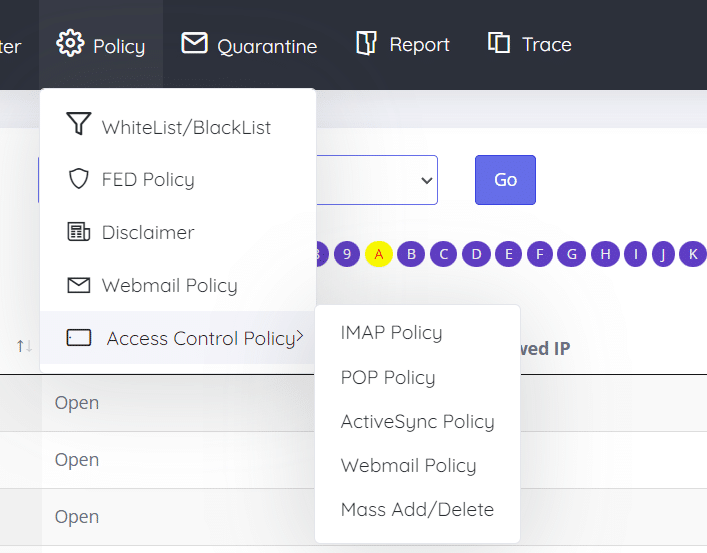Select IMAP Policy from submenu
The height and width of the screenshot is (553, 707).
point(391,333)
